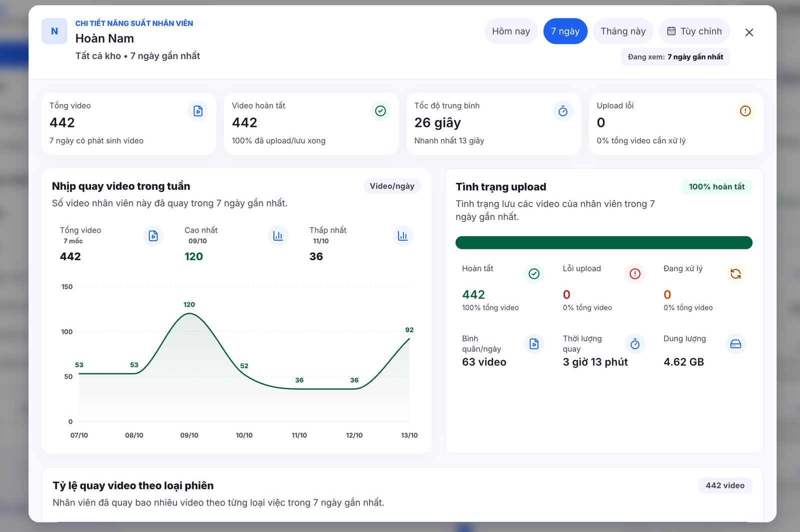Click the 63 video daily average value

pyautogui.click(x=484, y=362)
